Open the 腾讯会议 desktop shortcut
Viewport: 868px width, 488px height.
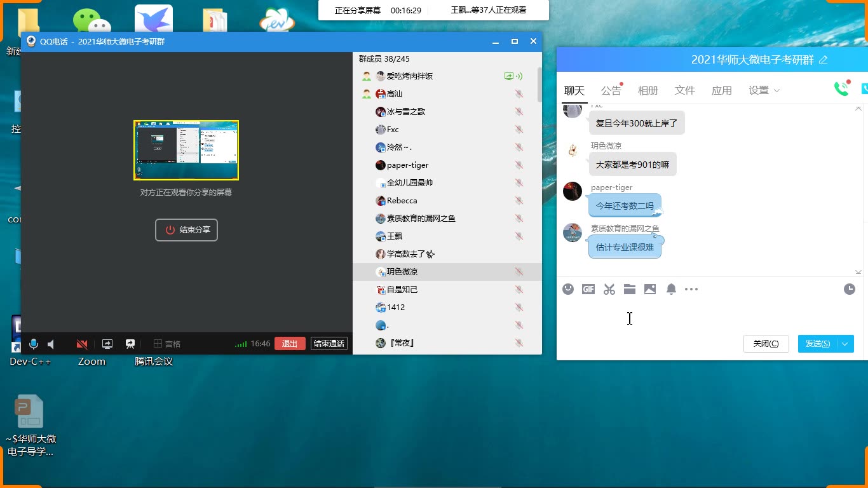tap(154, 361)
